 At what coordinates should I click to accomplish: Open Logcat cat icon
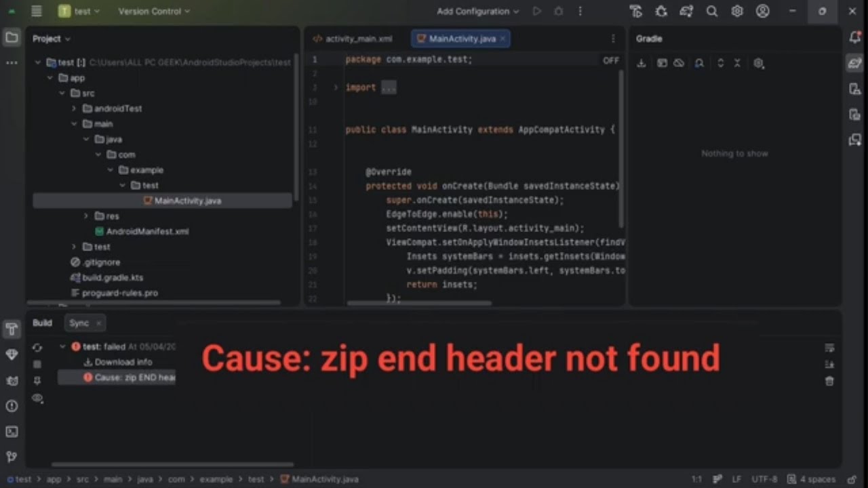click(12, 381)
